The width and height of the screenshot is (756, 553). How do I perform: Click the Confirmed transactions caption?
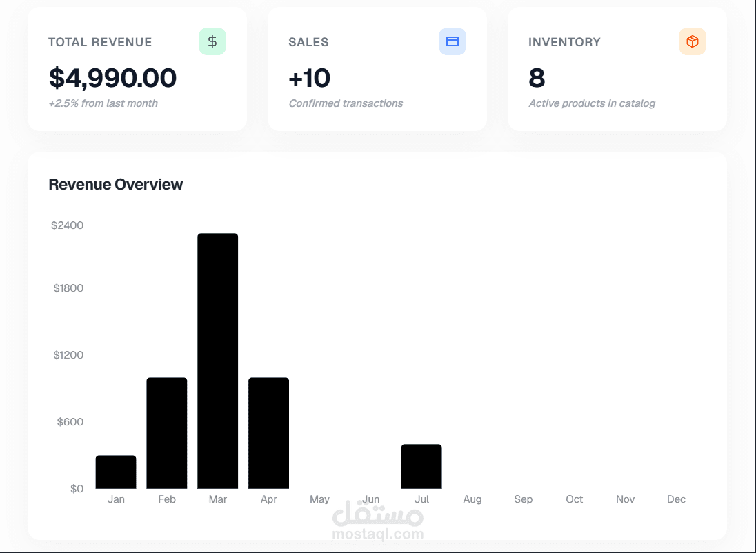tap(346, 103)
